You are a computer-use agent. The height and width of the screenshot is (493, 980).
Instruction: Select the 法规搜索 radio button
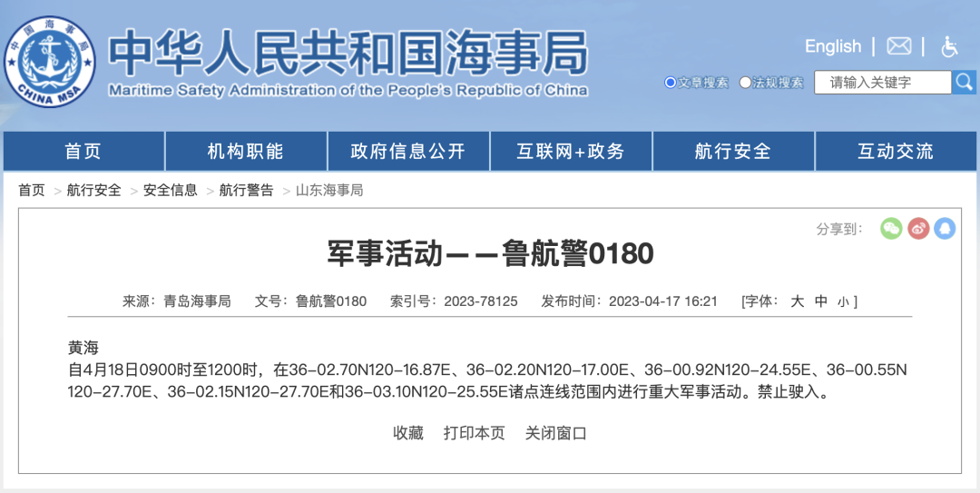[x=746, y=83]
